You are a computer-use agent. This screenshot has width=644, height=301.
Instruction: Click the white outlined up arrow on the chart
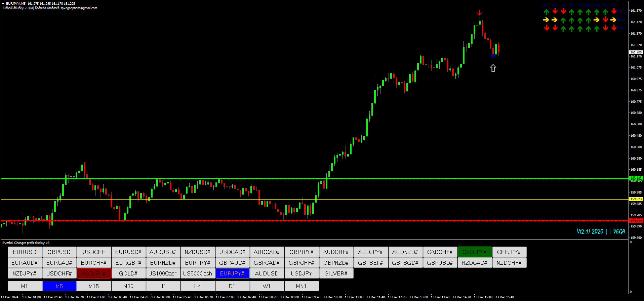(493, 68)
